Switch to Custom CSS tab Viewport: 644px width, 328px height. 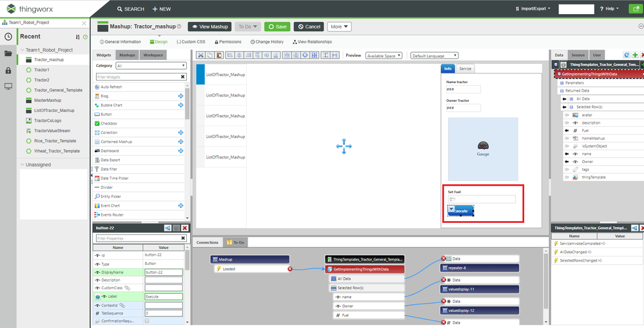pyautogui.click(x=191, y=42)
